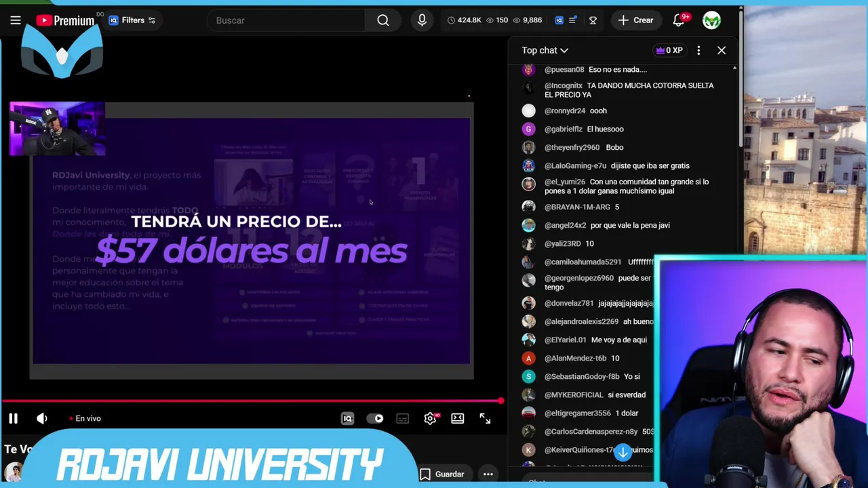Click username @AlanMendez-t6b in chat
Screen dimensions: 868x488
tap(575, 358)
